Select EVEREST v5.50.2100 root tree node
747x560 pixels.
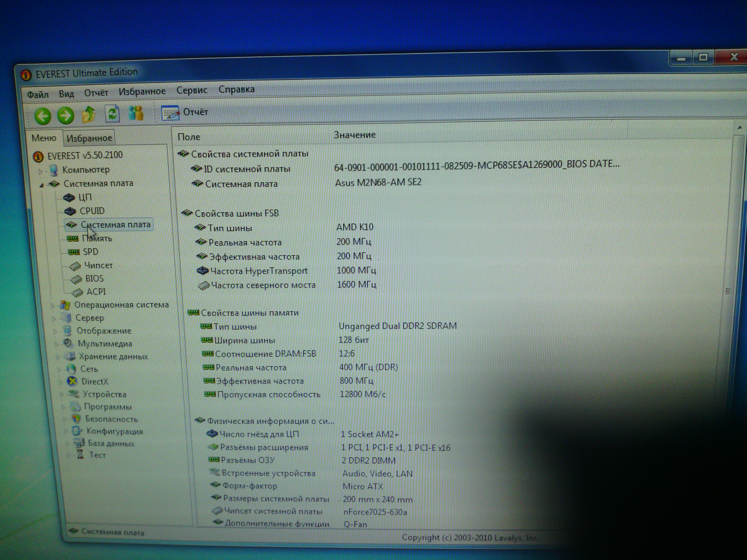[x=85, y=155]
